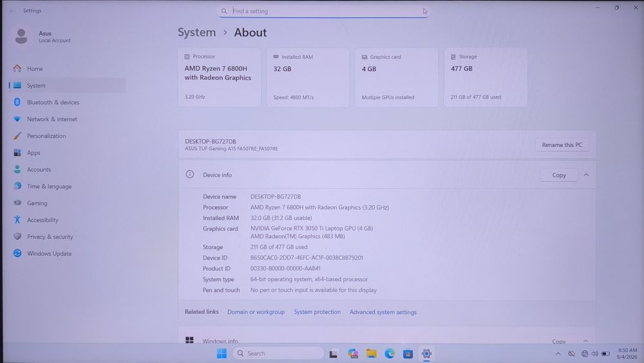Click the Windows Update sync icon
The image size is (644, 363).
tap(17, 253)
